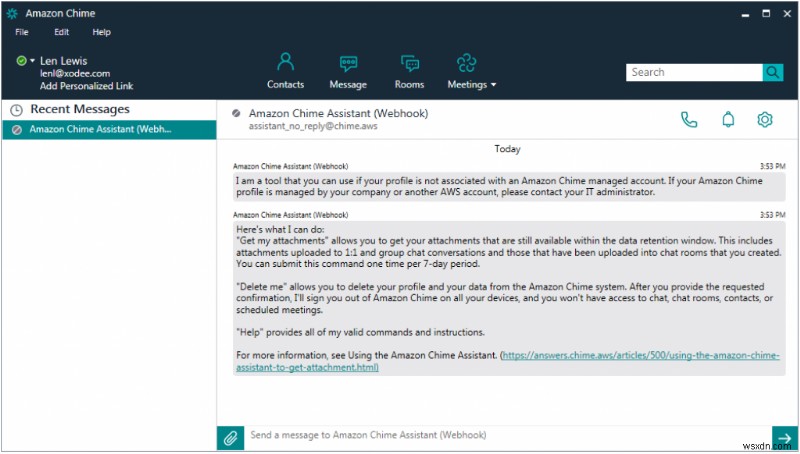Click Amazon Chime Assistant (Webhook) chat title
800x454 pixels.
[338, 114]
